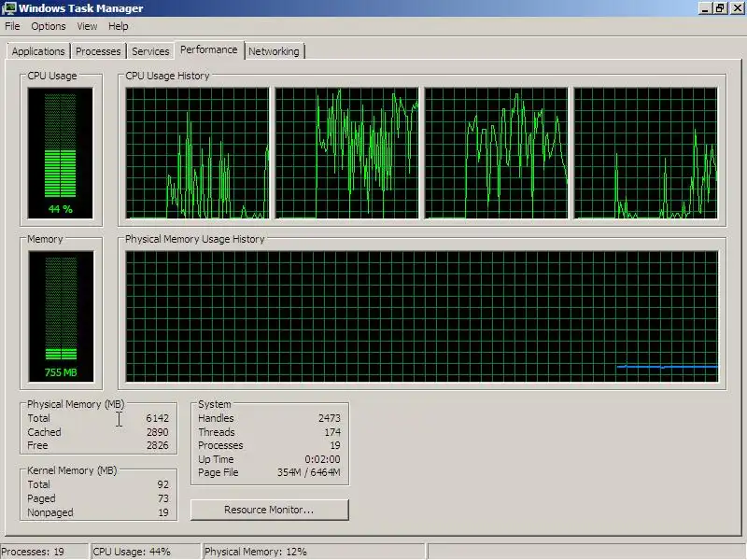Switch to the Networking tab
The image size is (747, 560).
(274, 51)
